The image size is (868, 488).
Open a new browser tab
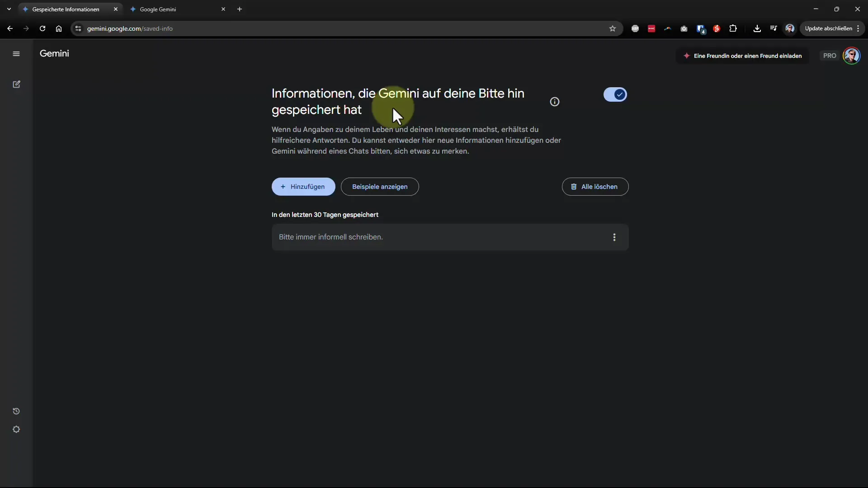(240, 9)
